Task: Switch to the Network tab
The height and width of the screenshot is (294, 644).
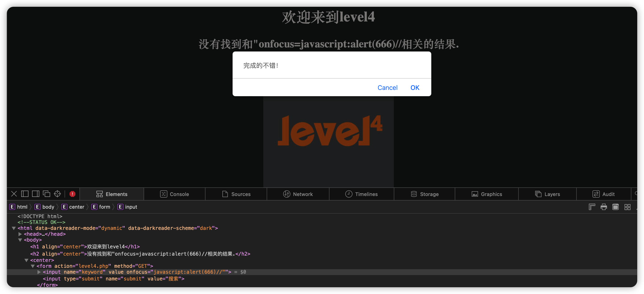Action: click(298, 194)
